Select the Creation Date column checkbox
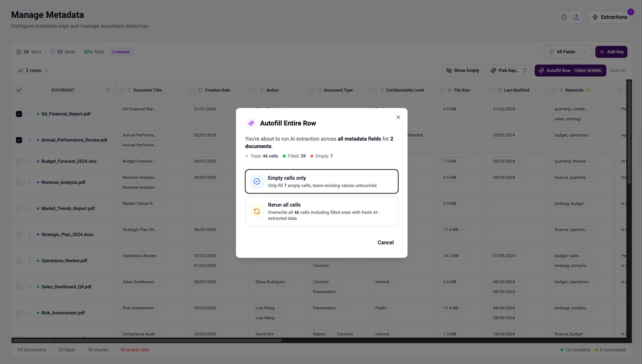The height and width of the screenshot is (364, 642). pyautogui.click(x=193, y=90)
